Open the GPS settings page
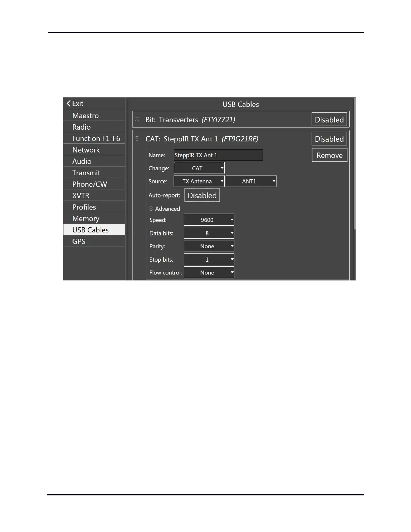411x532 pixels. point(94,241)
